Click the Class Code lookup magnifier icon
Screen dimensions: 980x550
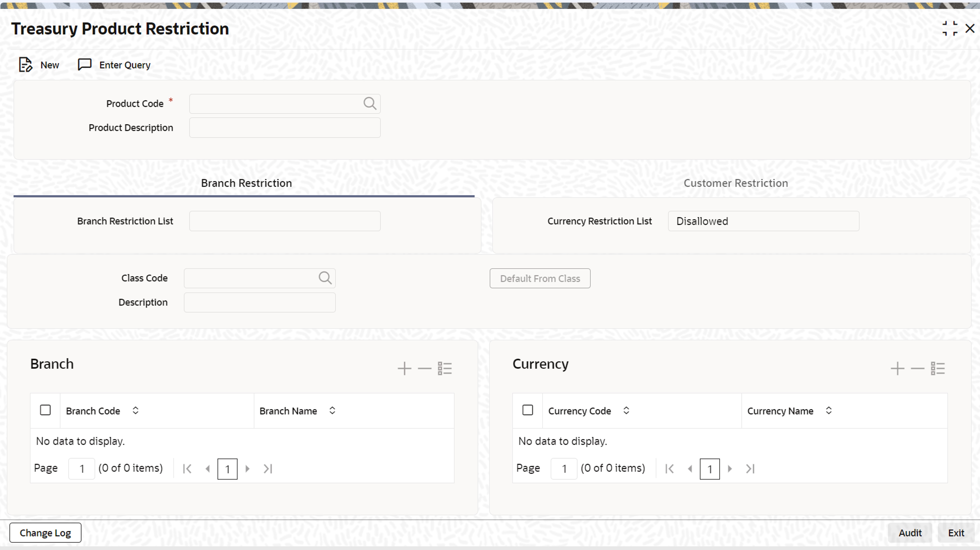click(x=325, y=278)
